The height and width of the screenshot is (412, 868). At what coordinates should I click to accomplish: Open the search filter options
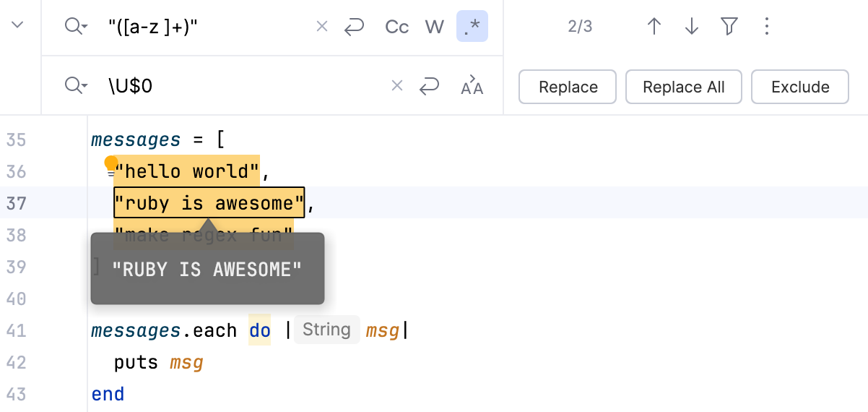coord(729,27)
